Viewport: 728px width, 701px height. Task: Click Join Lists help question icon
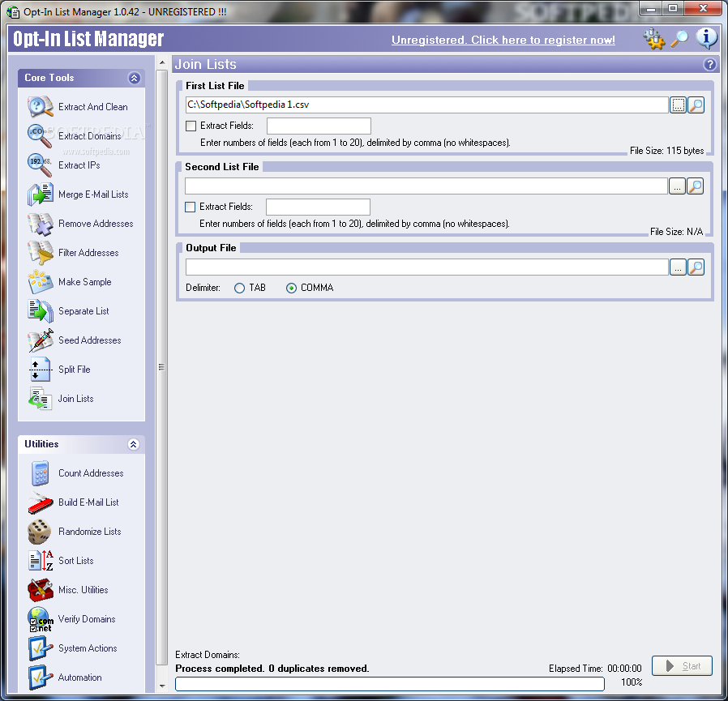[709, 64]
